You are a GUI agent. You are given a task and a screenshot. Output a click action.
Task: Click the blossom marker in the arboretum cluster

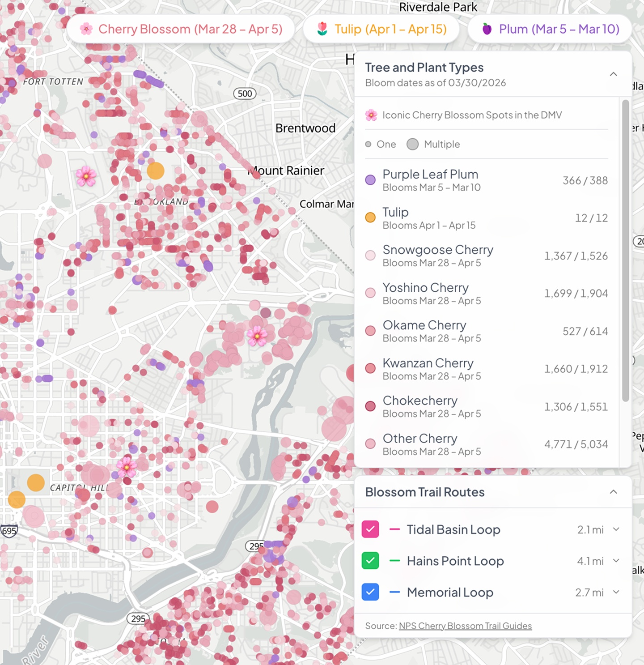pyautogui.click(x=257, y=336)
